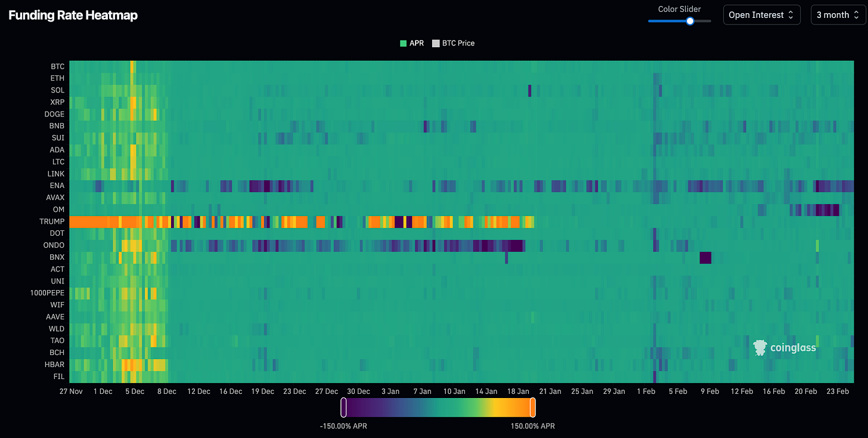Open the 3 month range dropdown
Screen dimensions: 868x438
pos(837,15)
